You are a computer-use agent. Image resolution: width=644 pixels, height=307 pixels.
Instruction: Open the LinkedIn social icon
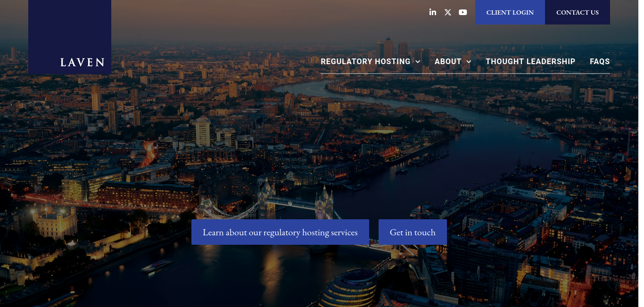tap(433, 12)
